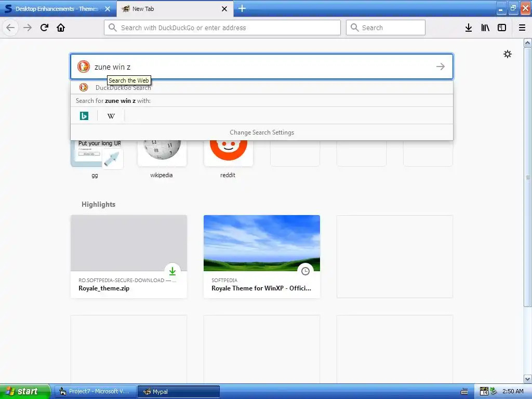Click the page search field containing zune win z
Viewport: 532px width, 399px height.
coord(262,66)
